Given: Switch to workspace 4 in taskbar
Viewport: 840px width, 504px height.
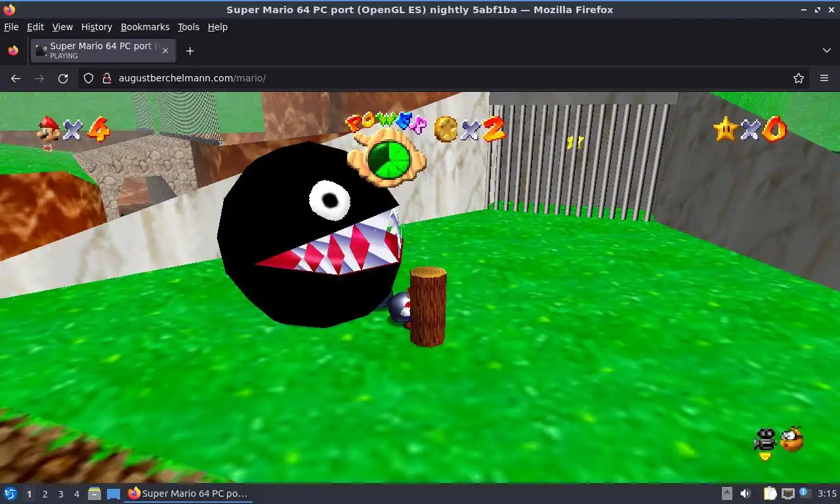Looking at the screenshot, I should pos(76,494).
